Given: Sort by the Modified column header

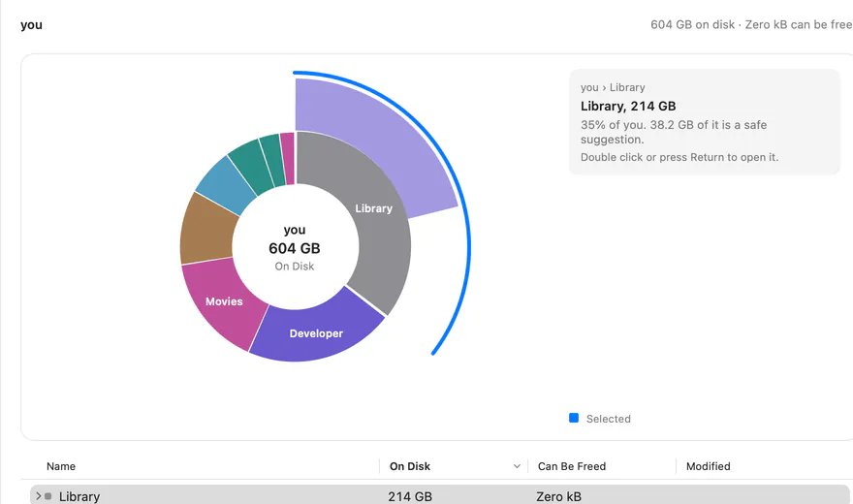Looking at the screenshot, I should pyautogui.click(x=709, y=466).
